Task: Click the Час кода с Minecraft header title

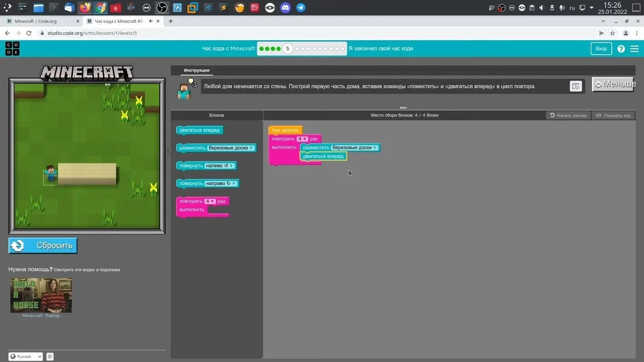Action: [229, 49]
